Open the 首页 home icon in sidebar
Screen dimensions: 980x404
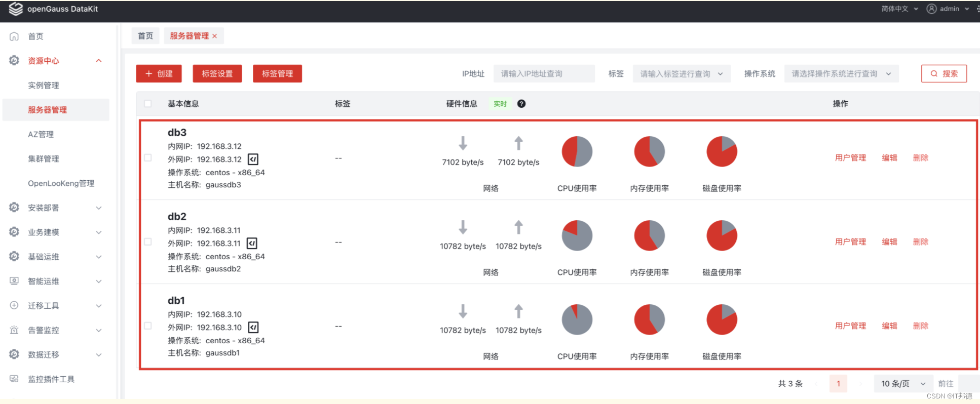pyautogui.click(x=14, y=36)
